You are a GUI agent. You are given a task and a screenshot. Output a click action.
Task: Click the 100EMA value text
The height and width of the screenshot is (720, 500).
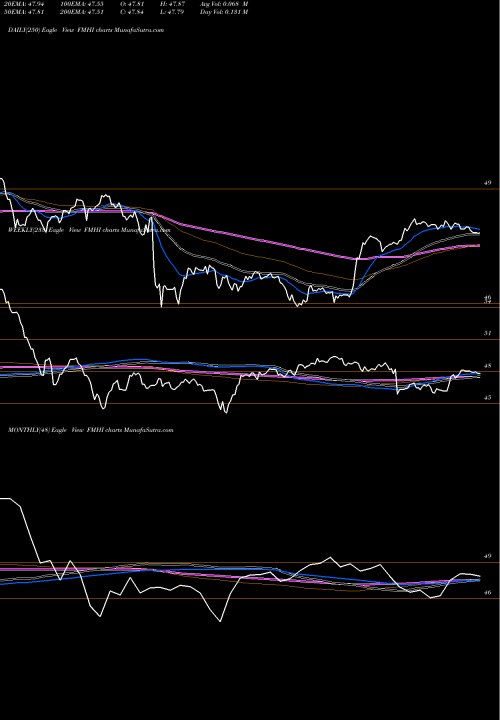point(84,4)
